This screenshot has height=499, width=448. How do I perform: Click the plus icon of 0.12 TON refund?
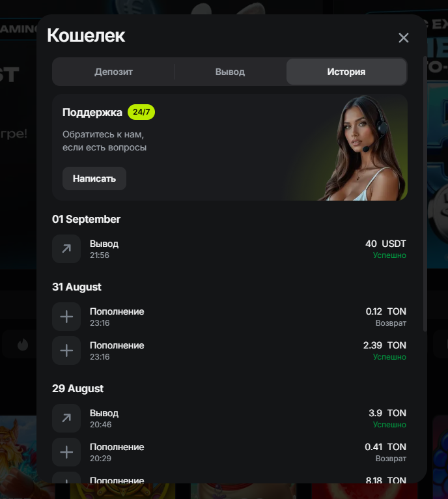66,317
